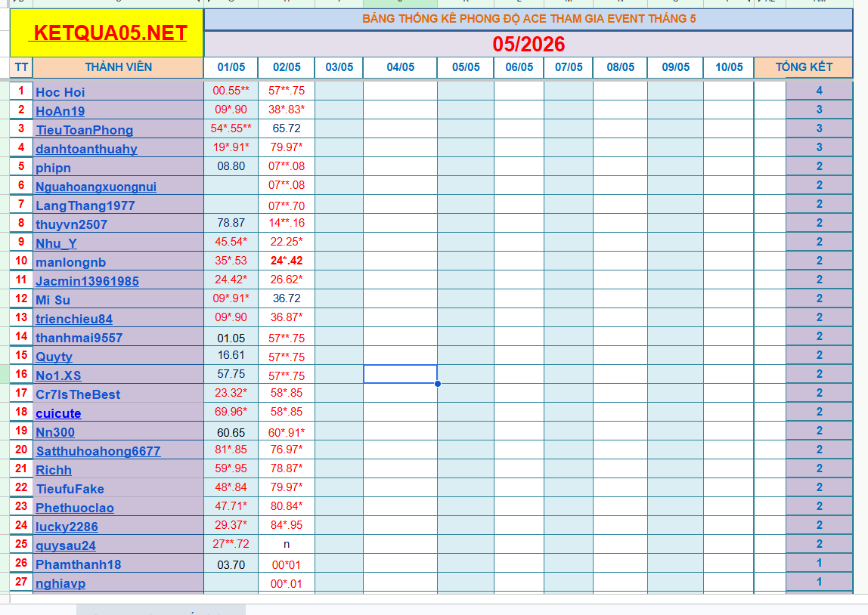Select the Cr7IsTheBest name cell
This screenshot has height=615, width=868.
click(119, 393)
